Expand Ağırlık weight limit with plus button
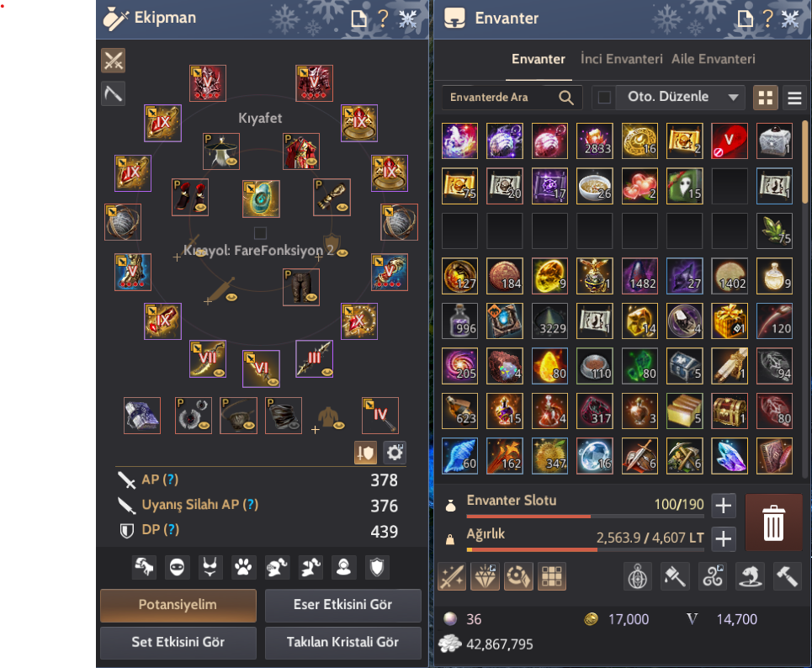 point(724,538)
